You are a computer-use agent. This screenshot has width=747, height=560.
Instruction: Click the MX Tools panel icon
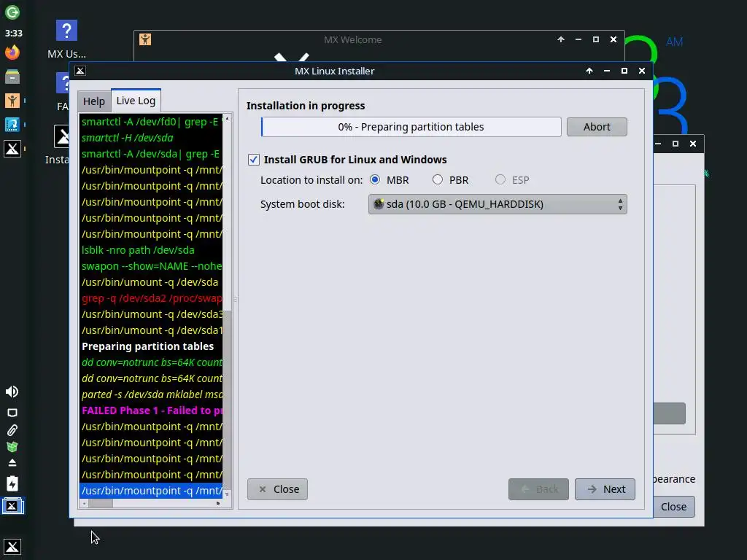[12, 125]
